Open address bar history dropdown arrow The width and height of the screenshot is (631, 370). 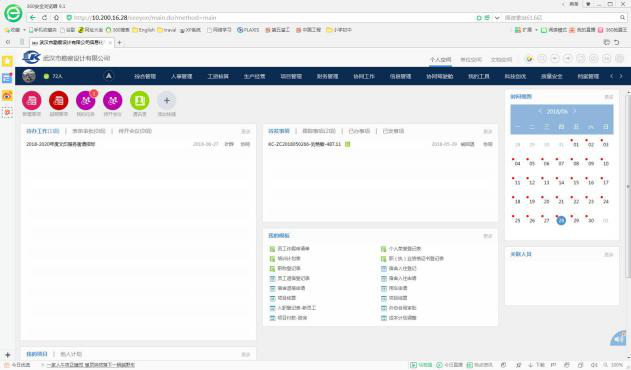pos(497,18)
